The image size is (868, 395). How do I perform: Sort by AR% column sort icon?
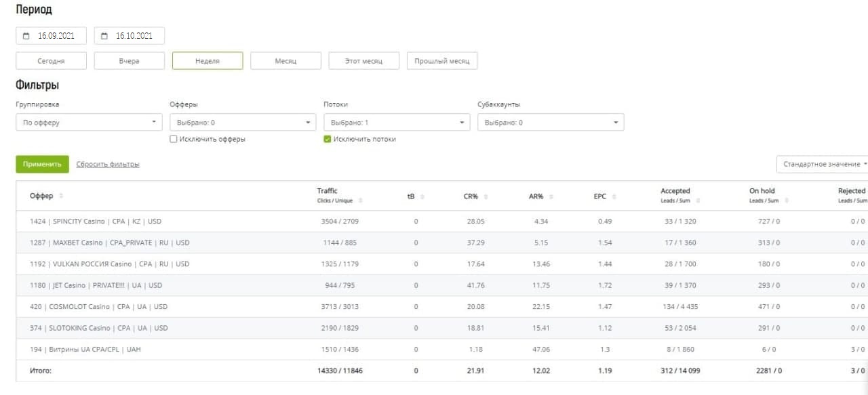550,196
